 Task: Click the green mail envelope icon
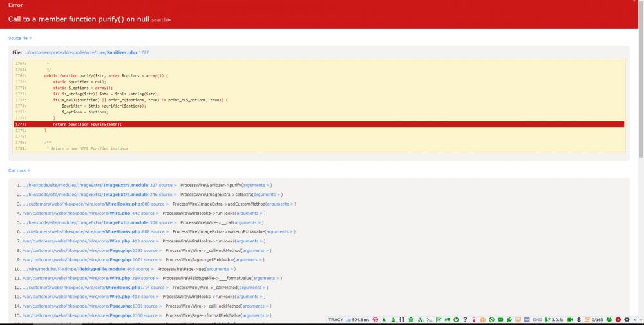coord(500,320)
